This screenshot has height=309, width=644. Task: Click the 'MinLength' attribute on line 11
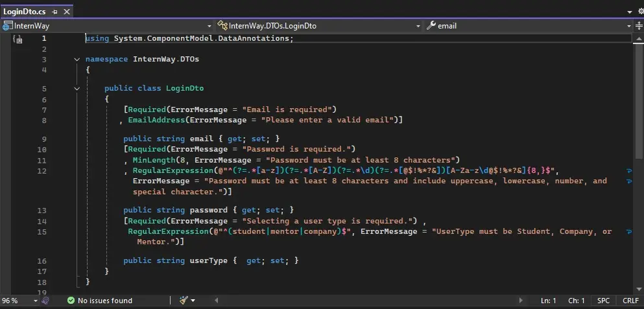(x=154, y=160)
